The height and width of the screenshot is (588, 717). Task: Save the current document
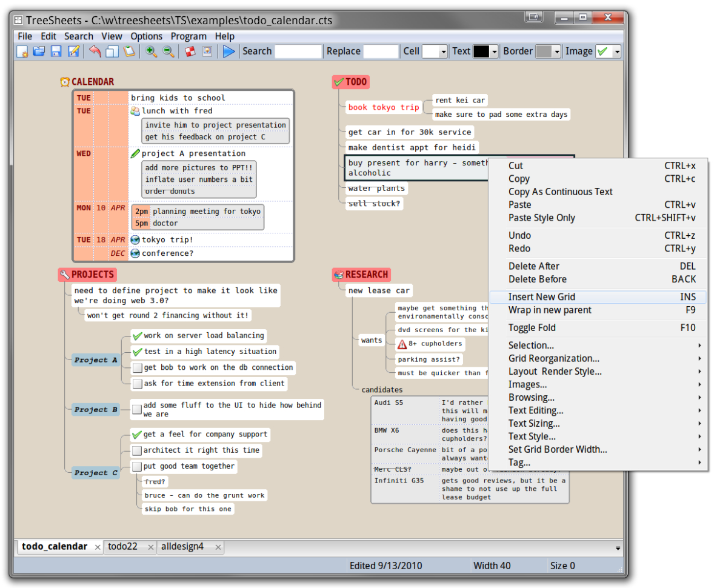[54, 51]
